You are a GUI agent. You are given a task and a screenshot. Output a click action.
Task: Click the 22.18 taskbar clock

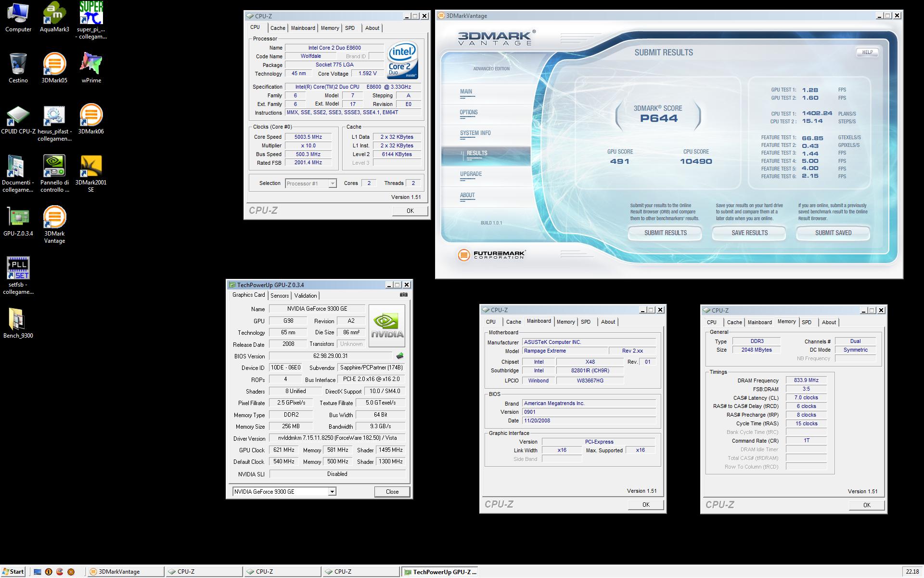point(912,572)
